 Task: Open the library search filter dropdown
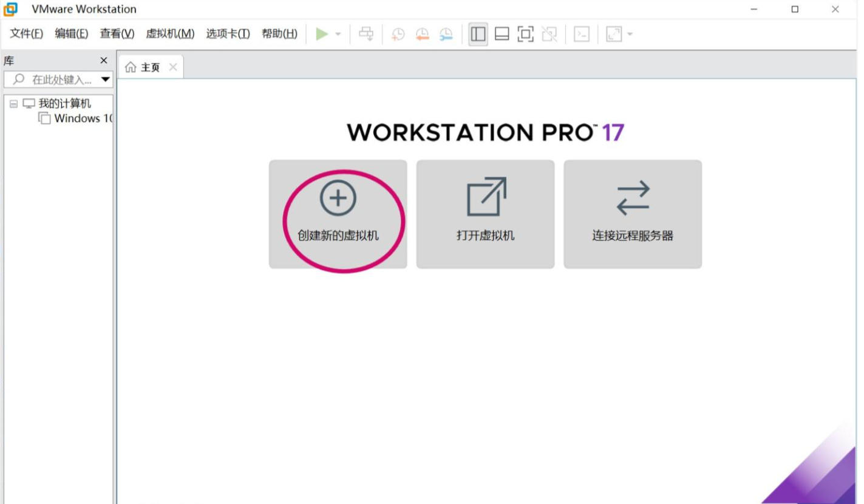[106, 80]
